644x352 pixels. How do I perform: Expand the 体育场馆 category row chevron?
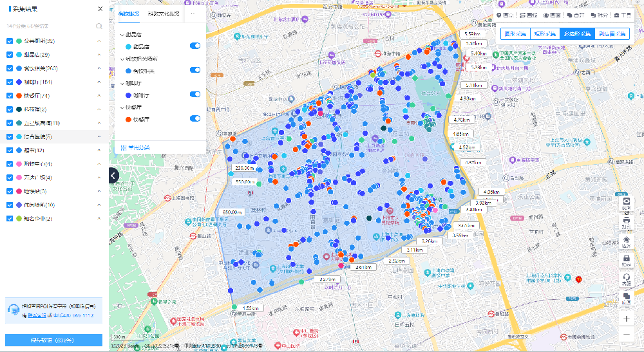(x=99, y=205)
